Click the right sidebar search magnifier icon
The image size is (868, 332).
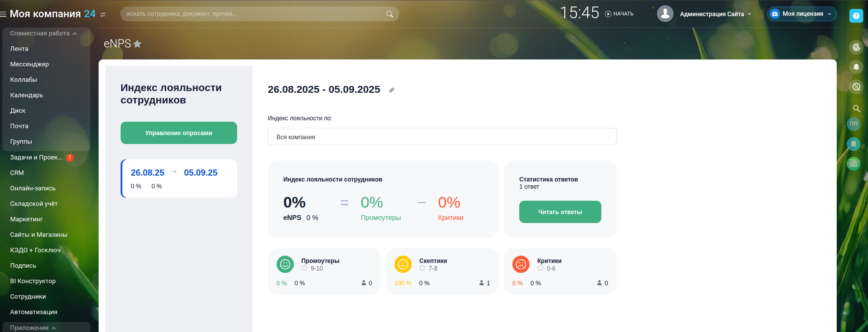pyautogui.click(x=856, y=109)
